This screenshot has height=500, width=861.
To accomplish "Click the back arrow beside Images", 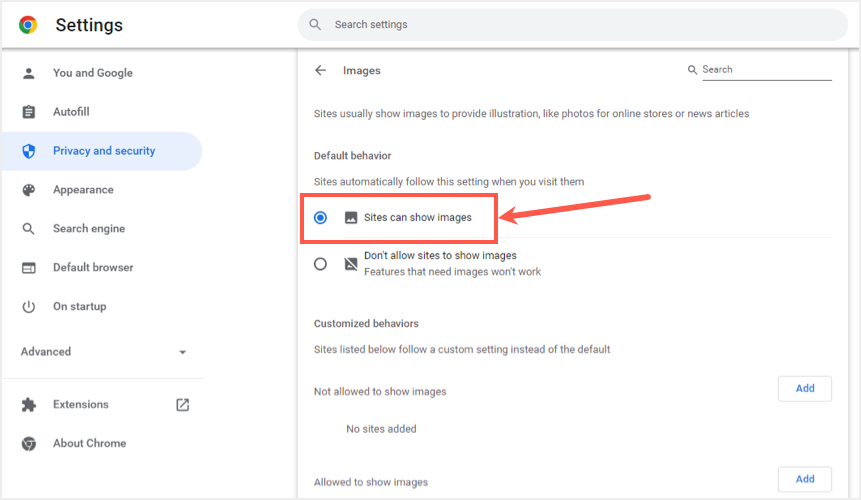I will click(320, 71).
